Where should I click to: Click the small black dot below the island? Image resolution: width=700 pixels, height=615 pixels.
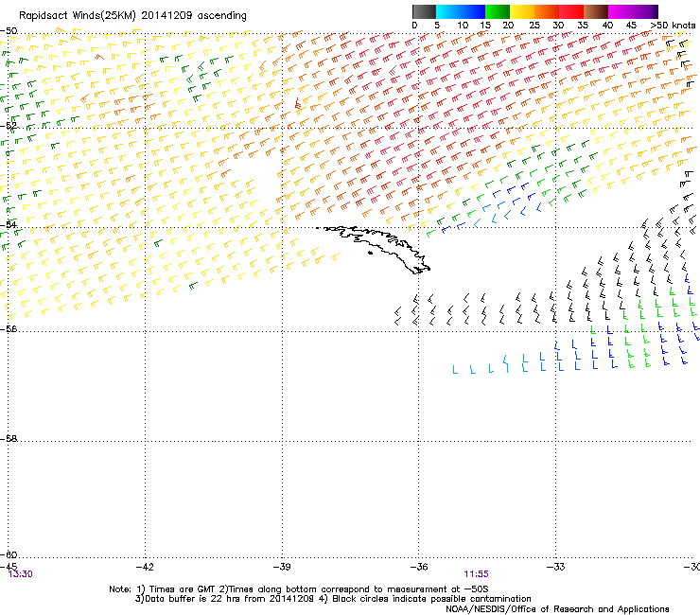tap(370, 254)
